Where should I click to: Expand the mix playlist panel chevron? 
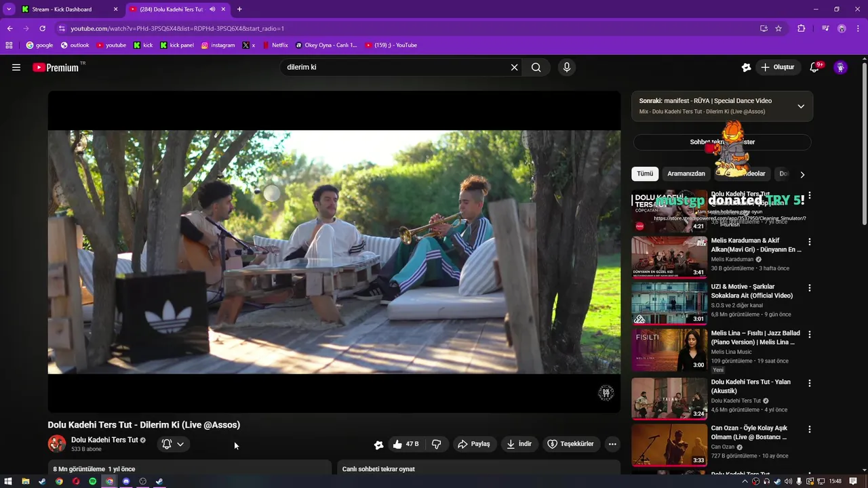(801, 106)
